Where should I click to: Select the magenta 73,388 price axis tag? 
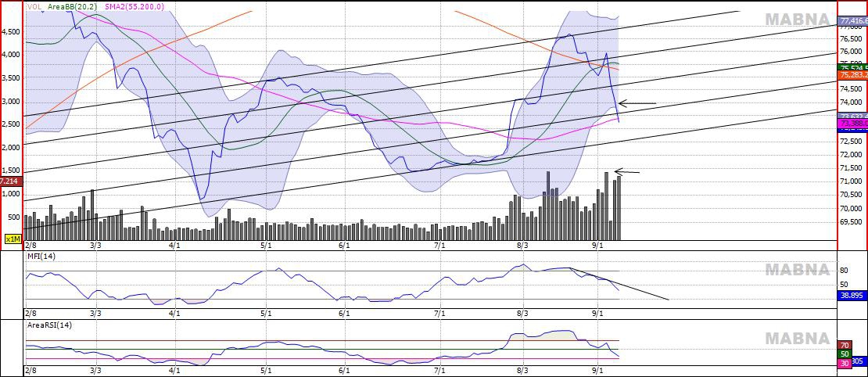(852, 124)
